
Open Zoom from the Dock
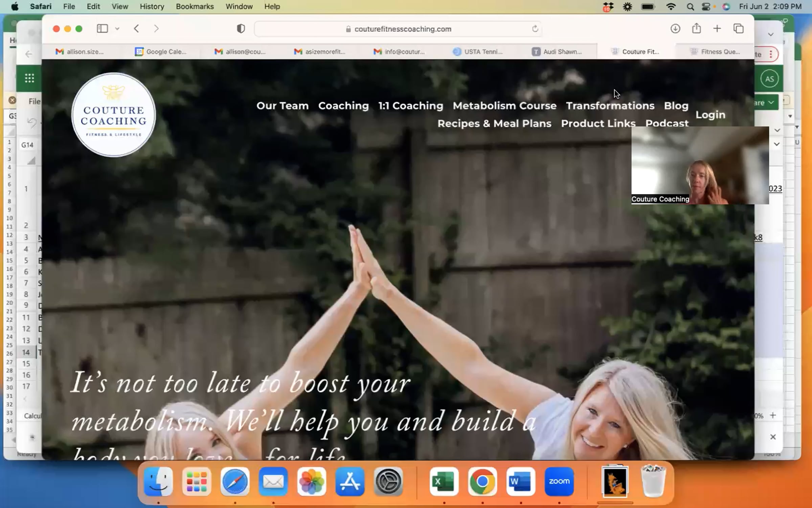[x=559, y=481]
